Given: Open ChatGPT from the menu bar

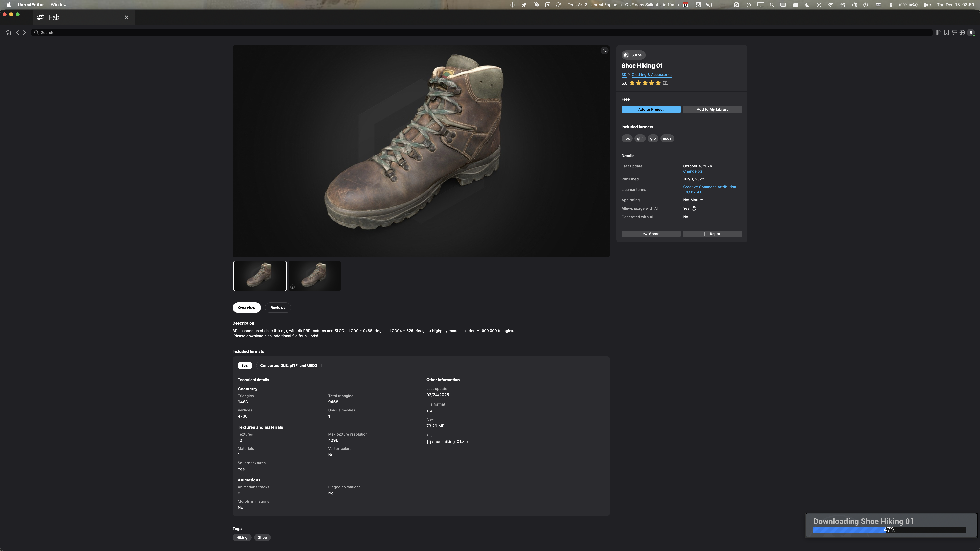Looking at the screenshot, I should (x=558, y=5).
